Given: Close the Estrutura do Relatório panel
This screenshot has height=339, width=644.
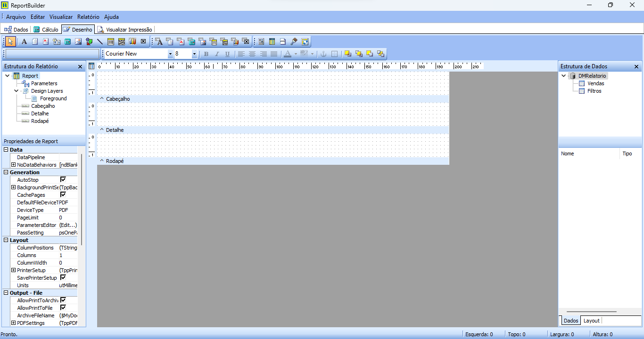Looking at the screenshot, I should click(x=80, y=67).
